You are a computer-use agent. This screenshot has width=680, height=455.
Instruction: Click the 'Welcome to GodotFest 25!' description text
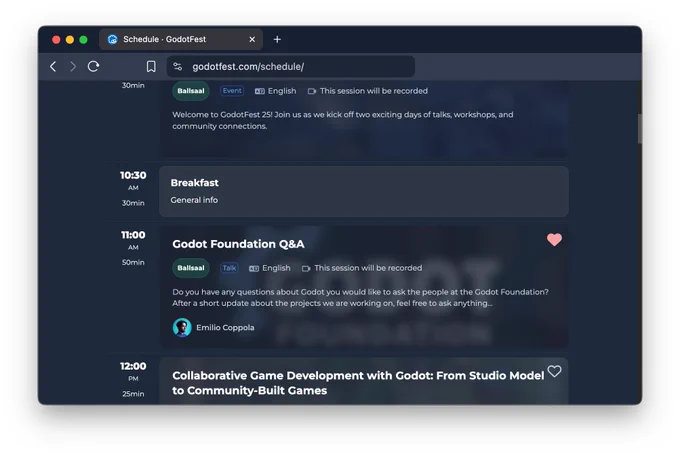coord(343,120)
